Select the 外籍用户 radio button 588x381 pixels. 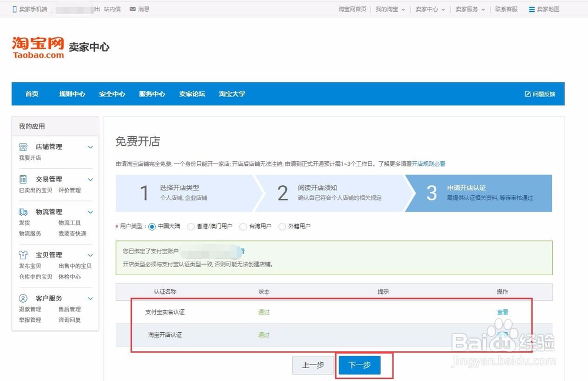(282, 226)
